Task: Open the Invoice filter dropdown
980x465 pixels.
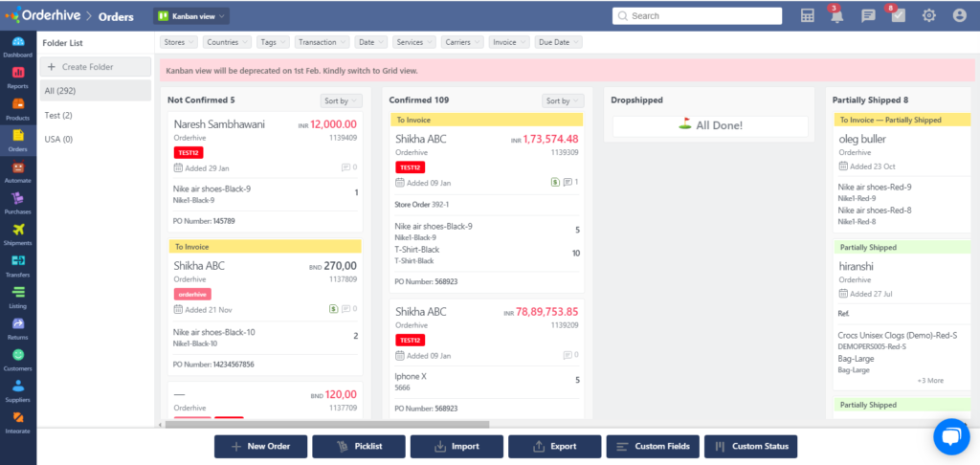Action: 509,42
